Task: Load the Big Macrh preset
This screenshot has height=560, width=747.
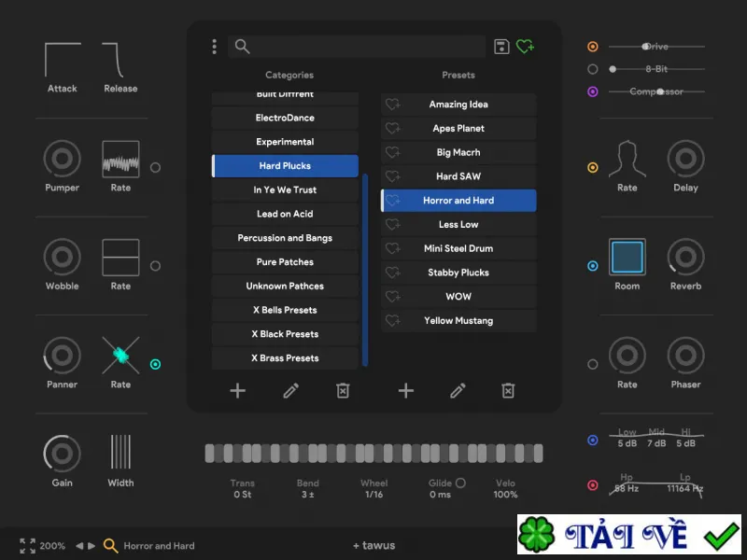Action: point(458,152)
